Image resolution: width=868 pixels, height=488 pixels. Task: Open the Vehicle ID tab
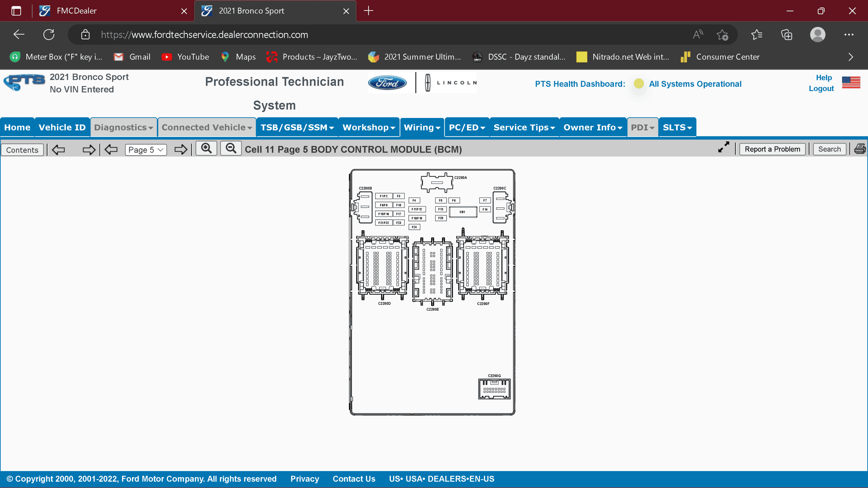click(x=62, y=127)
